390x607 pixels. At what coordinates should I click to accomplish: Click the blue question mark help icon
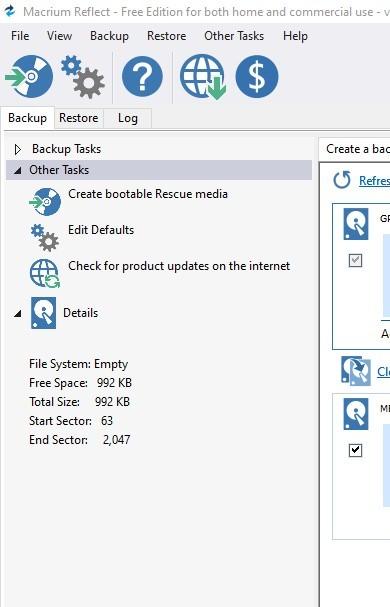pyautogui.click(x=142, y=76)
